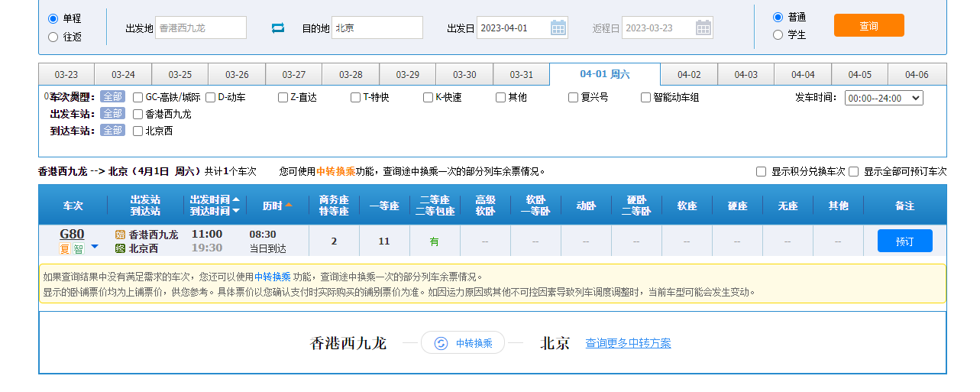
Task: Select the 03-31 date tab
Action: pos(521,75)
